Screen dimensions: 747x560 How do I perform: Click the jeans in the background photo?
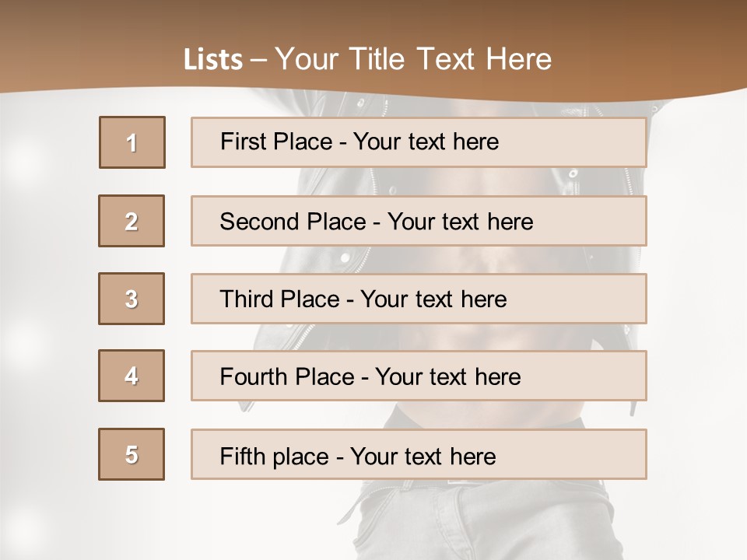pos(482,521)
